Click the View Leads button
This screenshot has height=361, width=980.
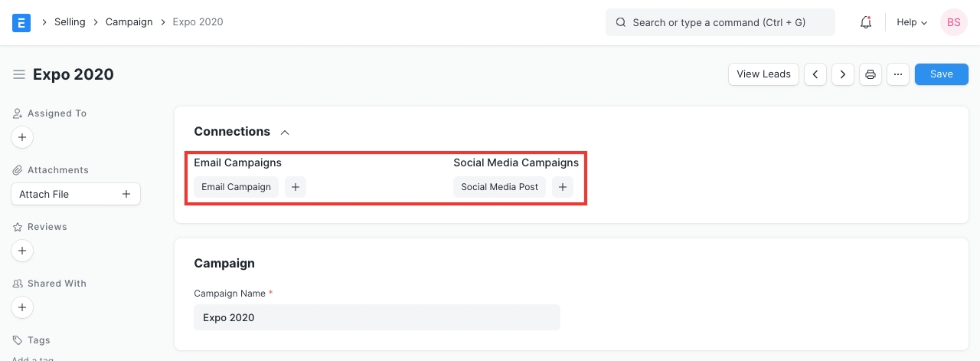tap(763, 74)
